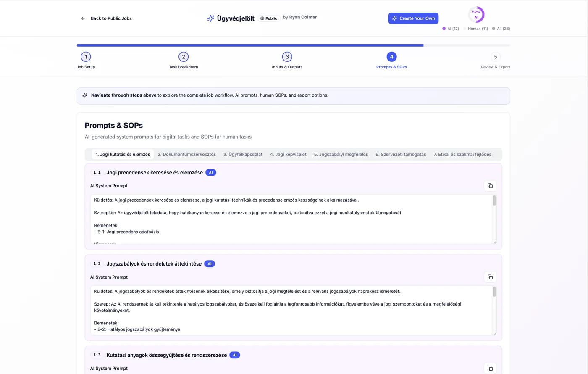Screen dimensions: 588x374
Task: Click the Prompts & SOPs heading
Action: 114,126
